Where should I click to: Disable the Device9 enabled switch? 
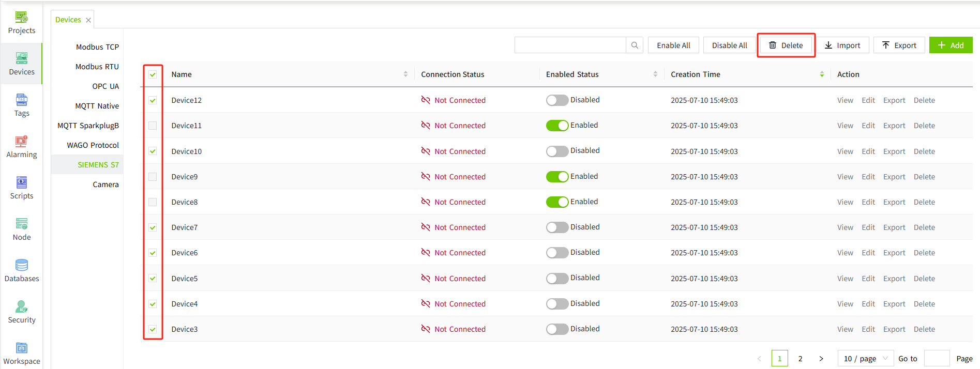click(557, 177)
